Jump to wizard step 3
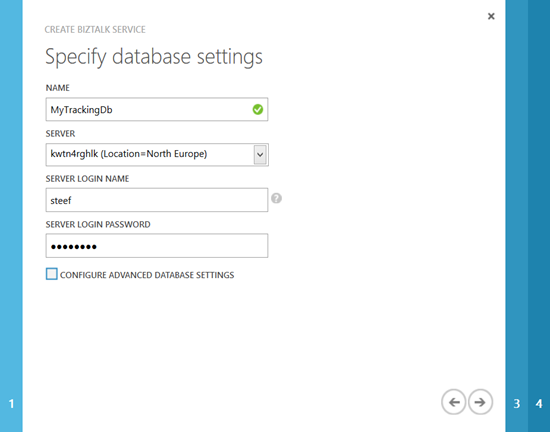Image resolution: width=550 pixels, height=432 pixels. click(517, 404)
